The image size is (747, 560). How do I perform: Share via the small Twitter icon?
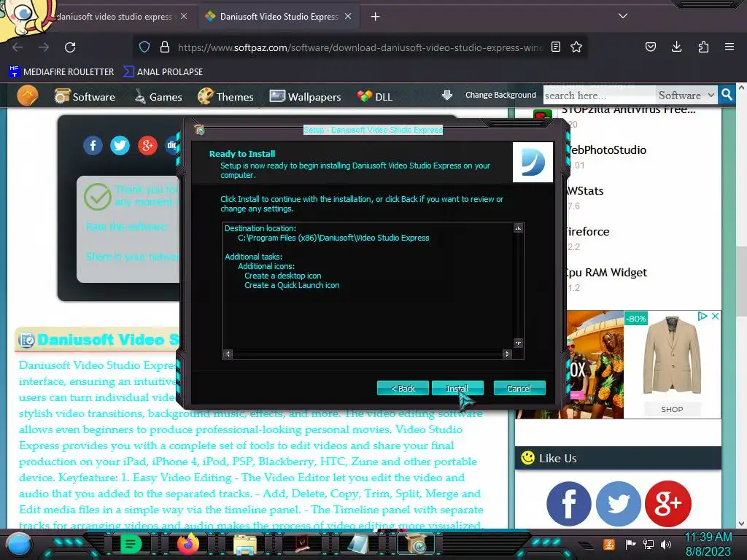(x=120, y=145)
